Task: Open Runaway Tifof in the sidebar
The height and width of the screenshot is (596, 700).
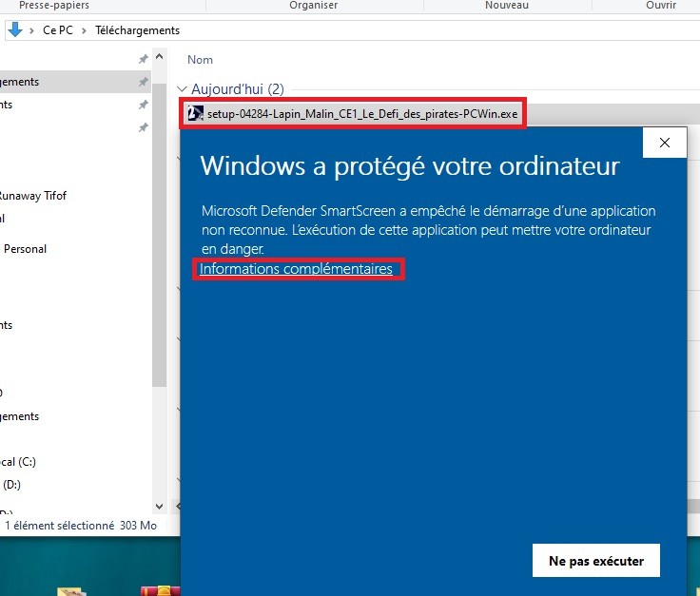Action: pos(33,196)
